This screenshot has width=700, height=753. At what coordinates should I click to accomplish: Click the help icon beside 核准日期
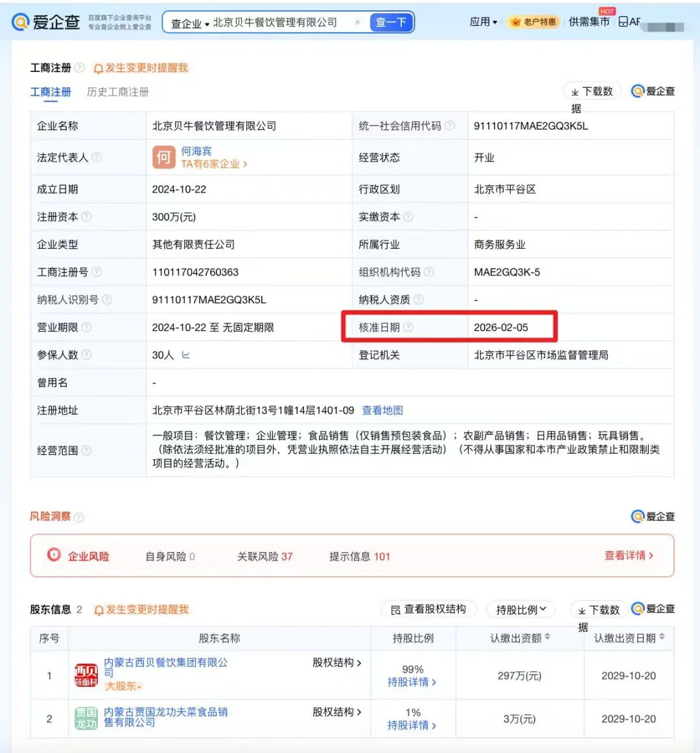(x=410, y=327)
